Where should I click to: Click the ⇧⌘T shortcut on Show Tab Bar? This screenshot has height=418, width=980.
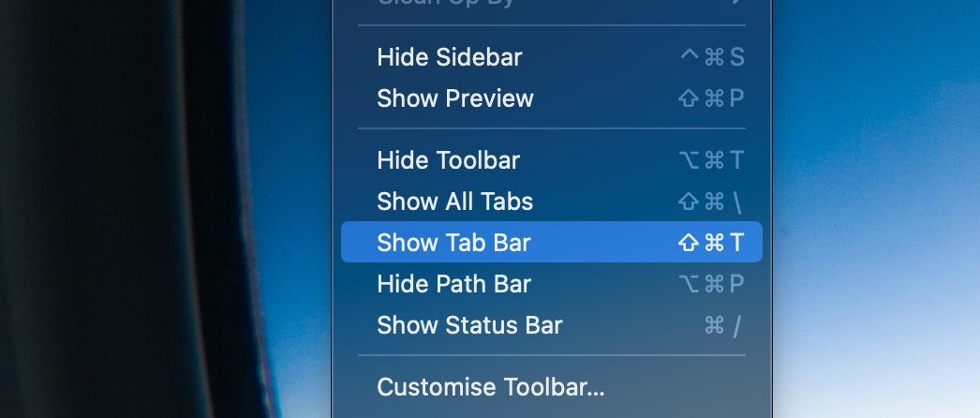click(x=711, y=243)
